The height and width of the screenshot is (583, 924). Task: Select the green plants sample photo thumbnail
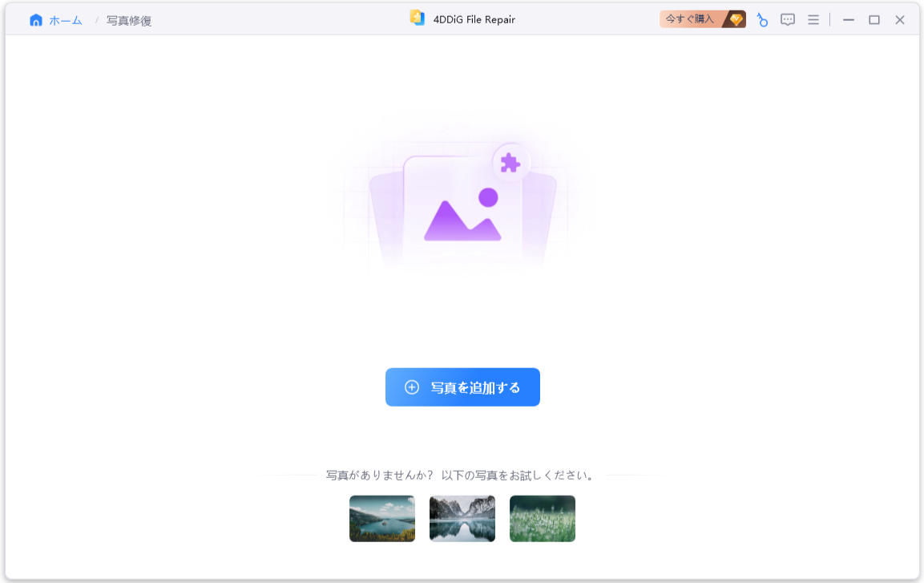click(x=542, y=518)
